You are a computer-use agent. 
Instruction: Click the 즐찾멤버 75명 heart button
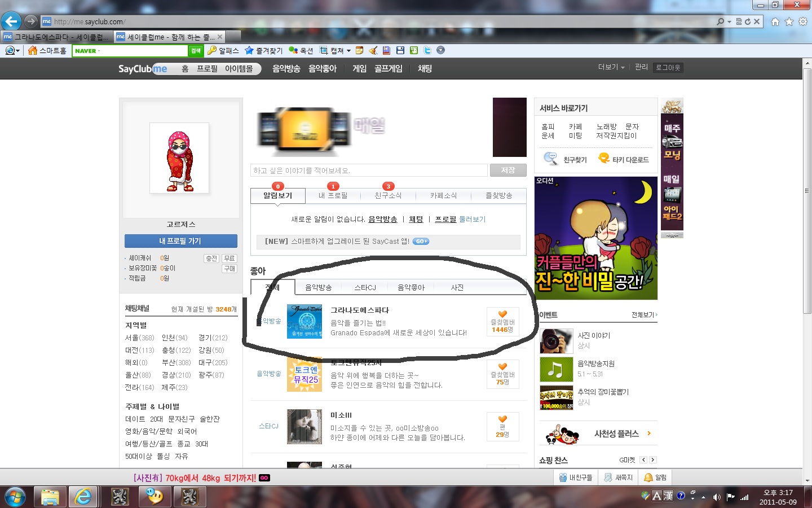[x=502, y=374]
